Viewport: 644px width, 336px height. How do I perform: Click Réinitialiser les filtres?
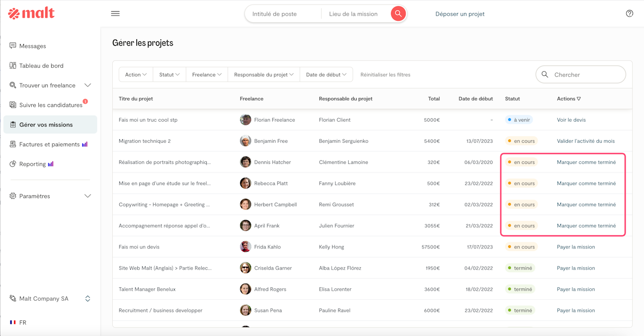click(x=385, y=74)
